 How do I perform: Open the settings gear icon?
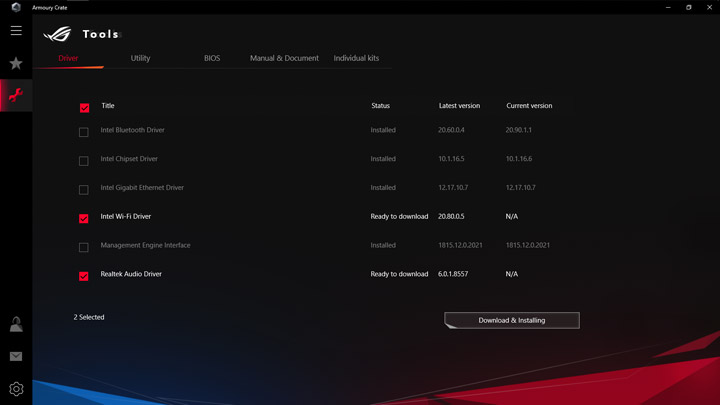click(x=16, y=389)
